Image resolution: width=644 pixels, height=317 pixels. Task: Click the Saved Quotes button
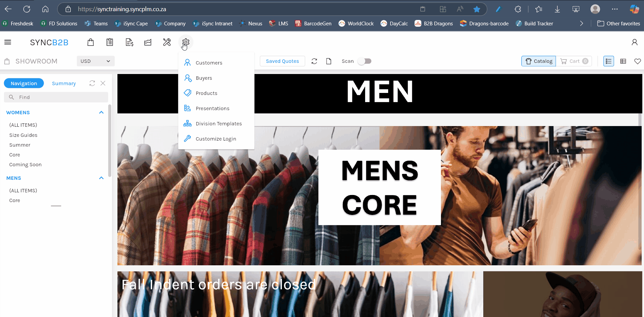click(282, 61)
